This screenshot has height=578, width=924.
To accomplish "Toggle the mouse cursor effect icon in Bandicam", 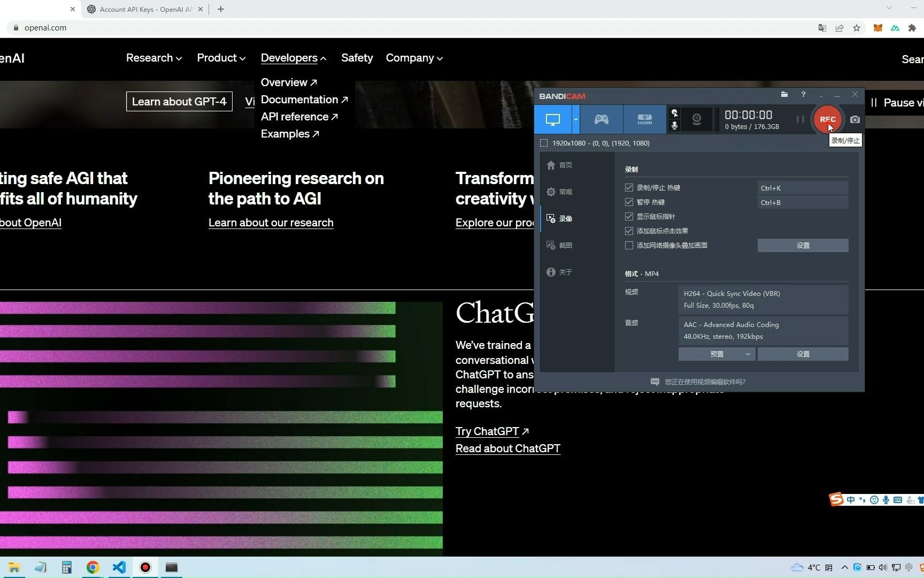I will click(x=675, y=113).
